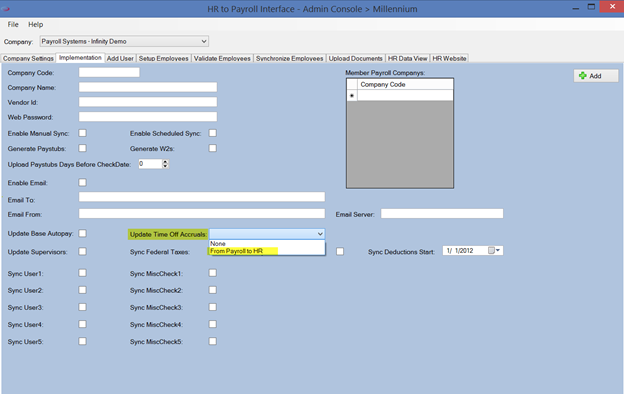Click the Email To field

click(202, 197)
